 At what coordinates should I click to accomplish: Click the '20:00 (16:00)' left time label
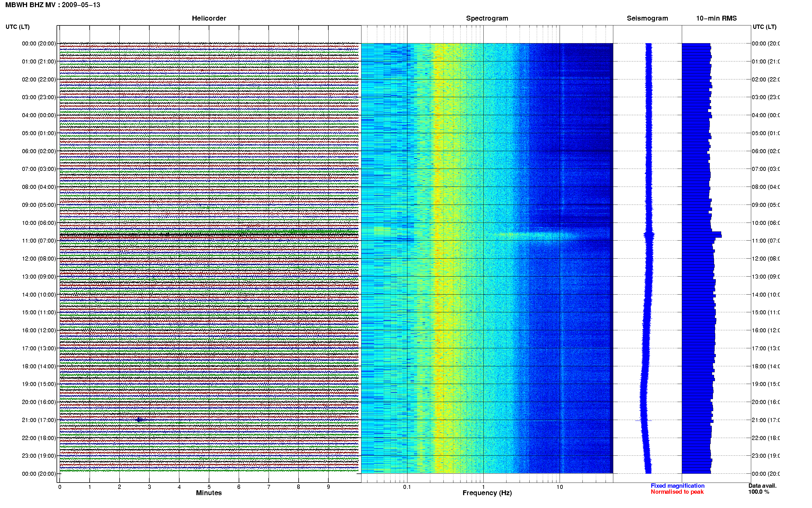(x=39, y=402)
